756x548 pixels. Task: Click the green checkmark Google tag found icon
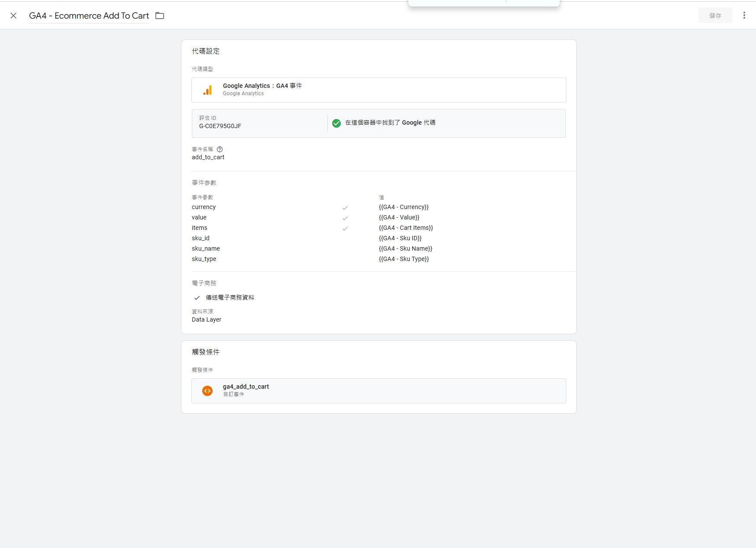pos(336,123)
